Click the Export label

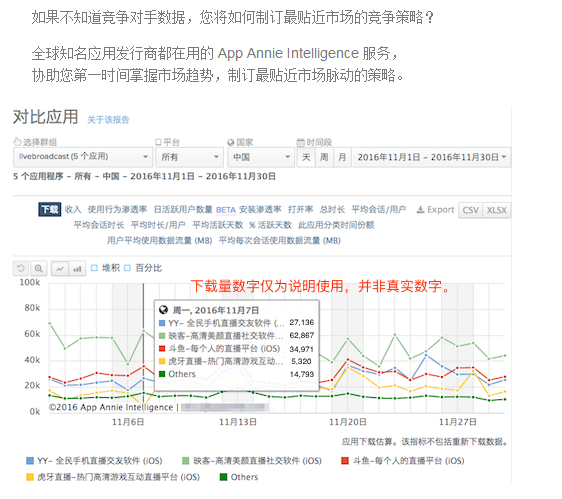click(440, 210)
